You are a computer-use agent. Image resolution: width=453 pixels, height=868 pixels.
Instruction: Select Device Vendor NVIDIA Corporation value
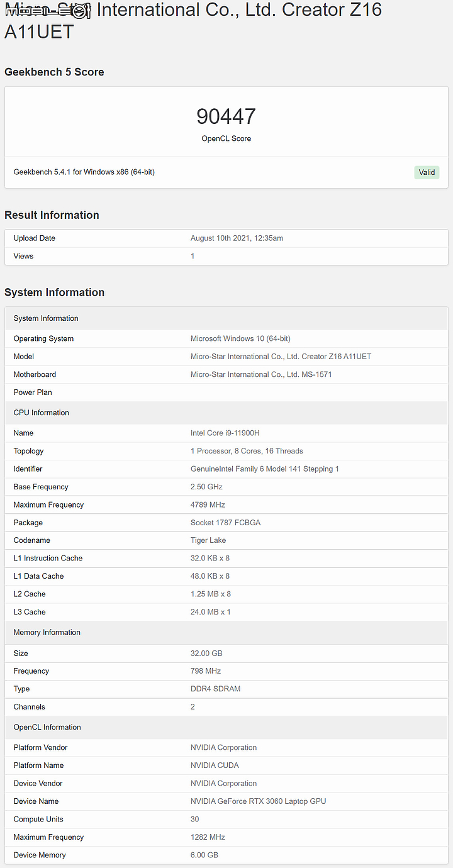coord(224,784)
